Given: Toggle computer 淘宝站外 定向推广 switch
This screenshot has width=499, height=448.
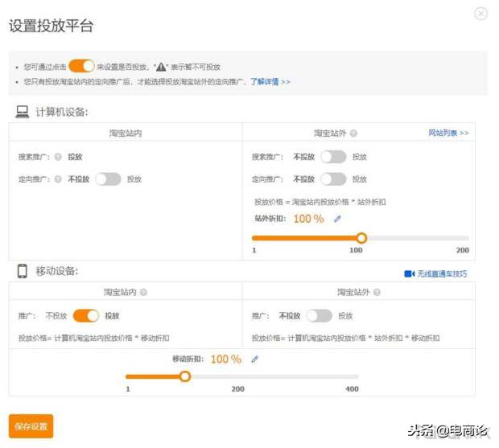Looking at the screenshot, I should point(333,179).
